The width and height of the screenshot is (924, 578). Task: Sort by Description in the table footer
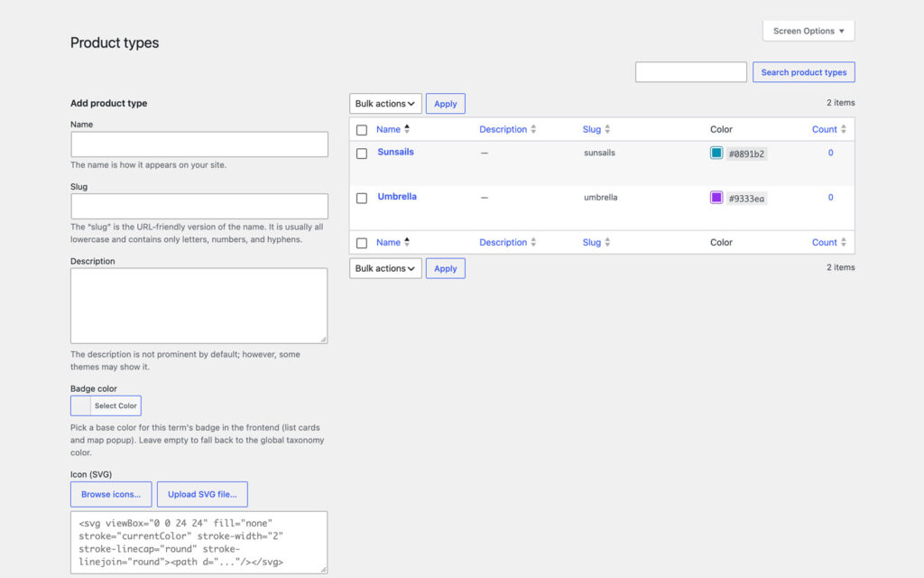pos(503,242)
